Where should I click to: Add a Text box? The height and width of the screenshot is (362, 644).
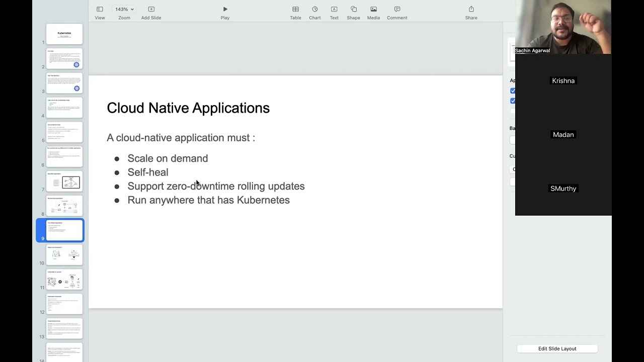point(334,9)
